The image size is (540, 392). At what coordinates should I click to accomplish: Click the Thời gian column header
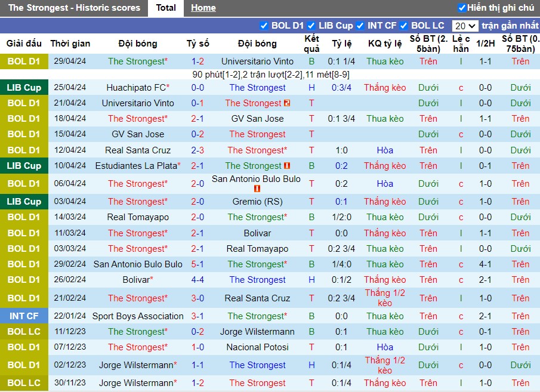[70, 44]
